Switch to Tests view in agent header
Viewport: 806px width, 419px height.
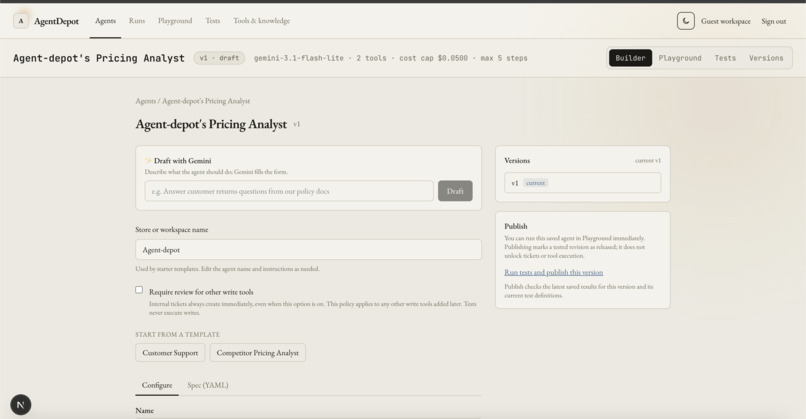pos(725,58)
